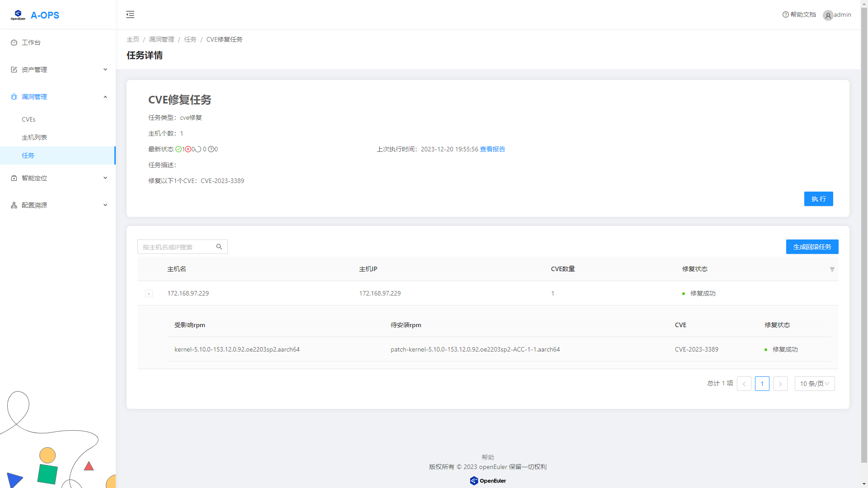Click the search magnifier icon
Image resolution: width=868 pixels, height=488 pixels.
pos(219,247)
